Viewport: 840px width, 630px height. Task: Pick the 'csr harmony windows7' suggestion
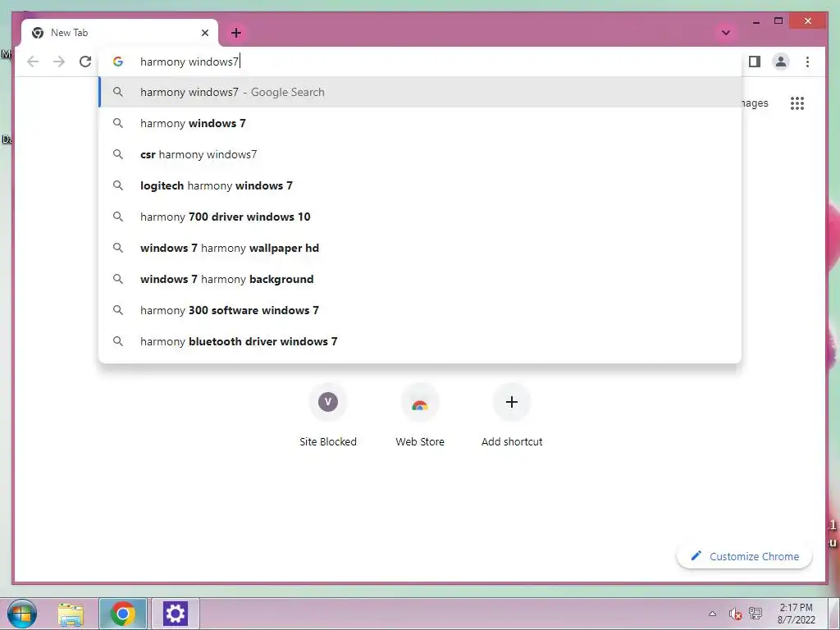420,154
